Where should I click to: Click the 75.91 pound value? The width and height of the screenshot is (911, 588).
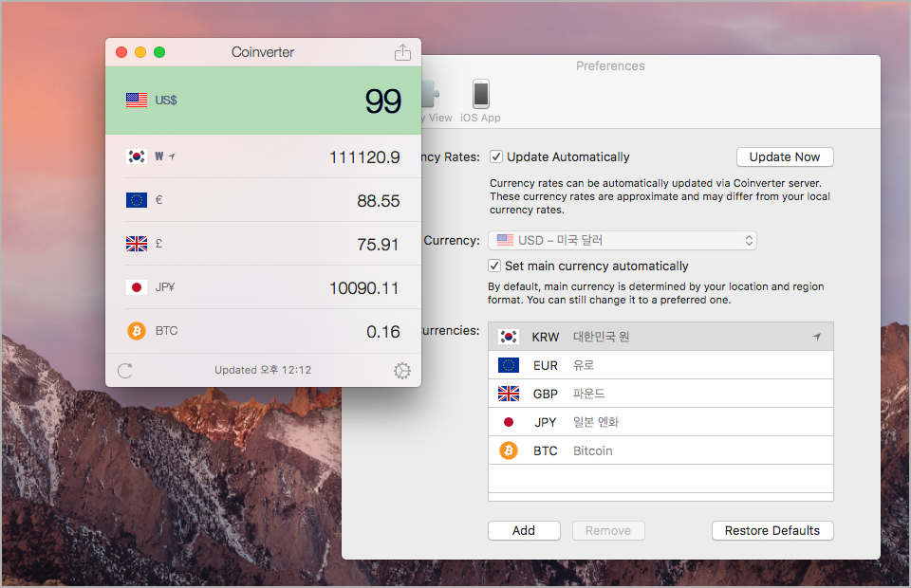coord(378,245)
